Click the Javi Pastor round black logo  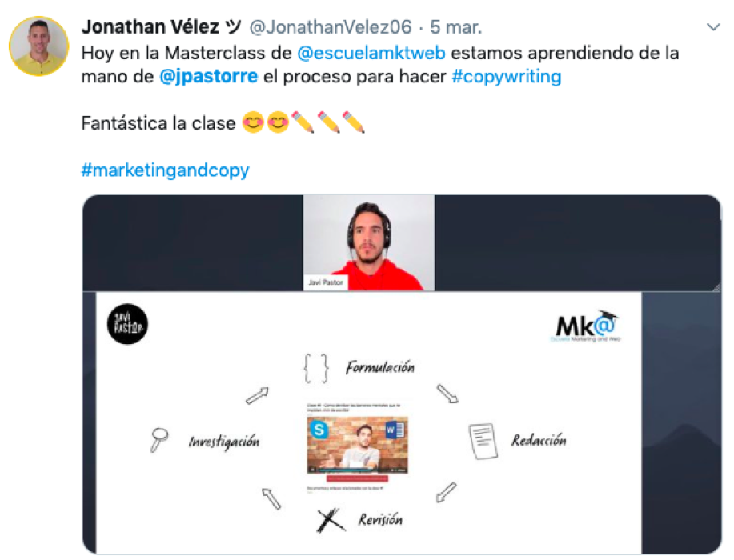point(128,324)
